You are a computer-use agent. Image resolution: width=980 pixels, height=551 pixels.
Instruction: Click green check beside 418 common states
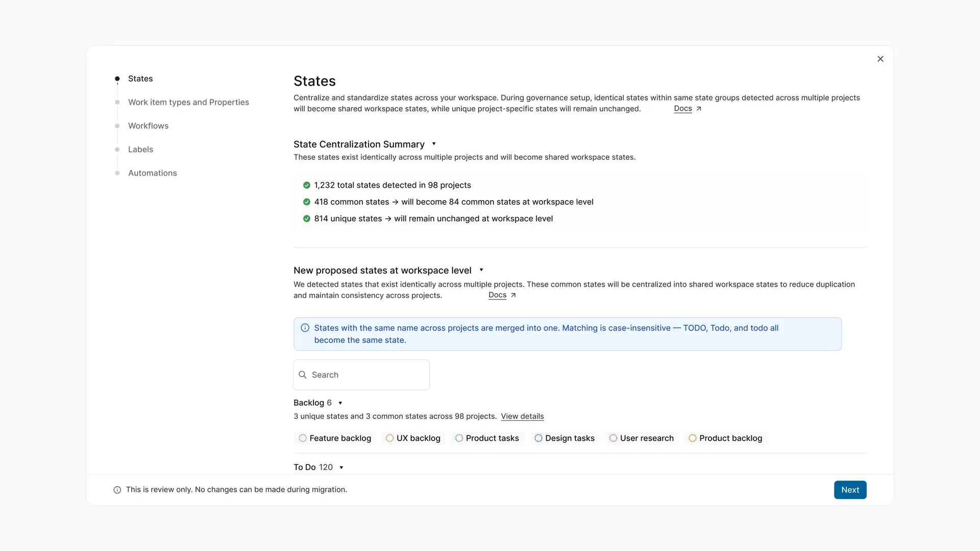[307, 202]
